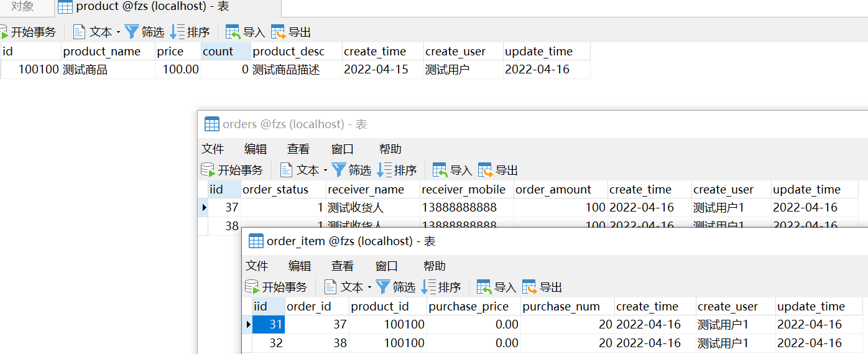Open Text dropdown arrow in product toolbar

[118, 32]
